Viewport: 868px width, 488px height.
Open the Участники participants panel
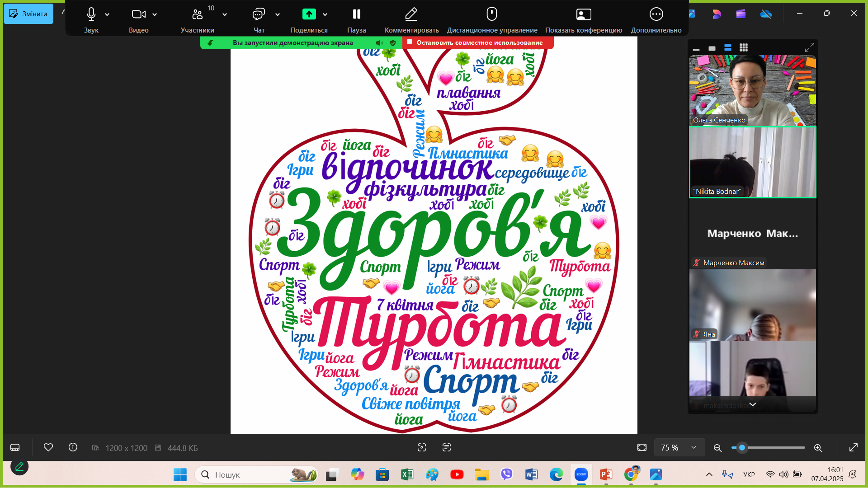pos(198,19)
